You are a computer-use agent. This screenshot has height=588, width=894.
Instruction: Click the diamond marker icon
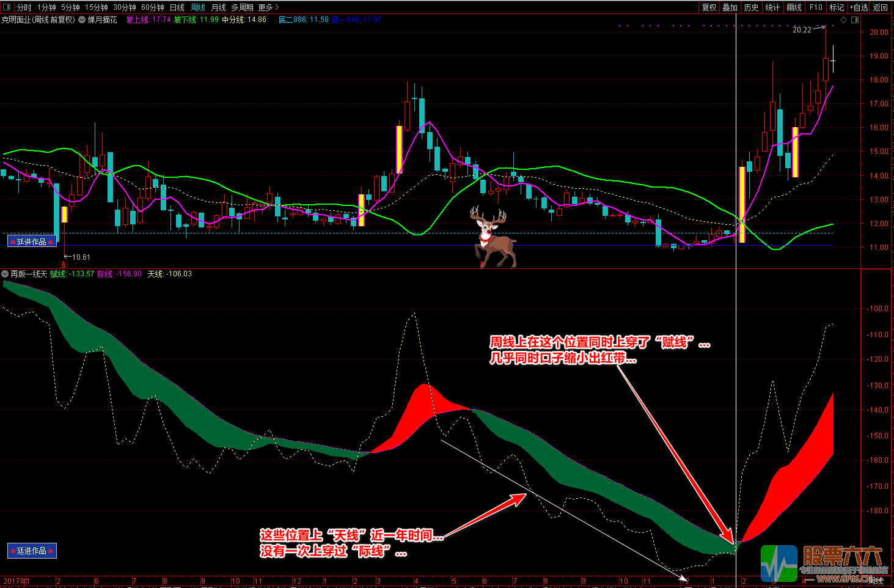[x=844, y=20]
